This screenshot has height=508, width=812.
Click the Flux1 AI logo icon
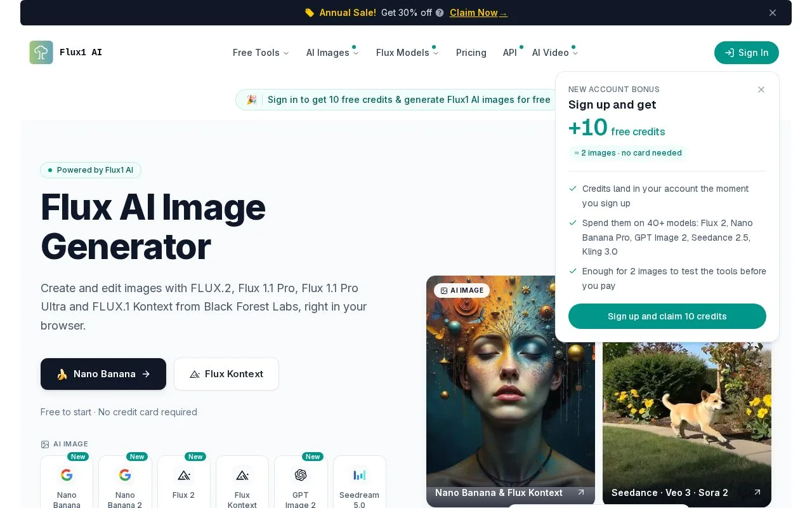[41, 53]
